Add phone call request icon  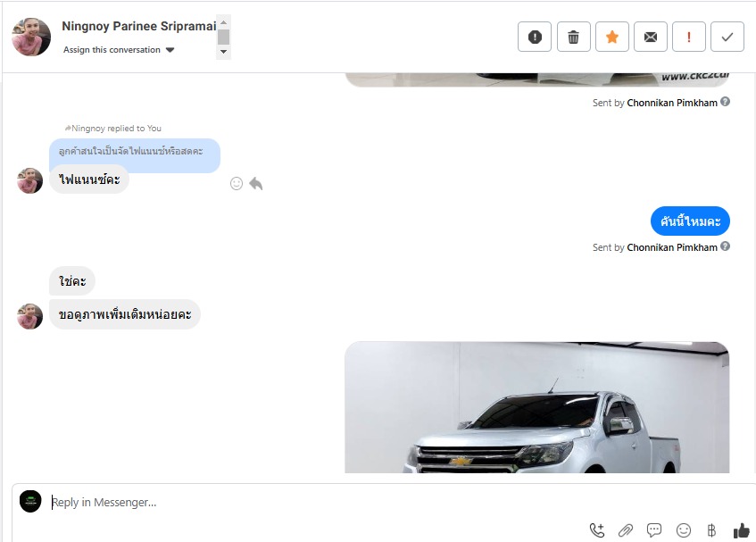(597, 530)
